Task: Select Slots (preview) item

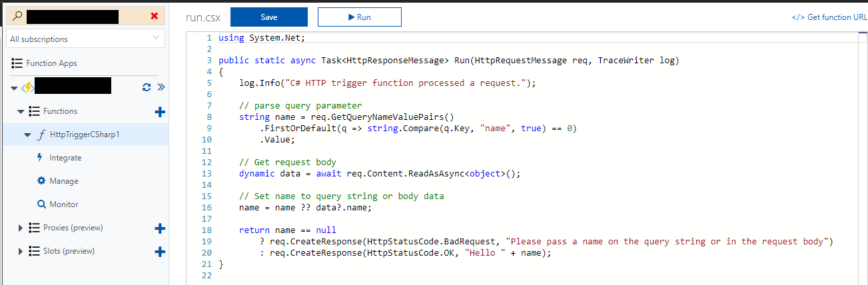Action: tap(69, 251)
